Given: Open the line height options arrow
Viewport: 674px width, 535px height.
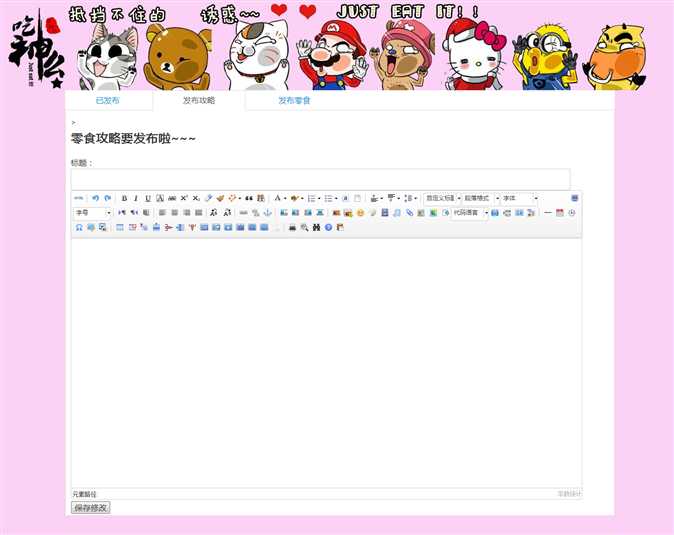Looking at the screenshot, I should pyautogui.click(x=416, y=198).
